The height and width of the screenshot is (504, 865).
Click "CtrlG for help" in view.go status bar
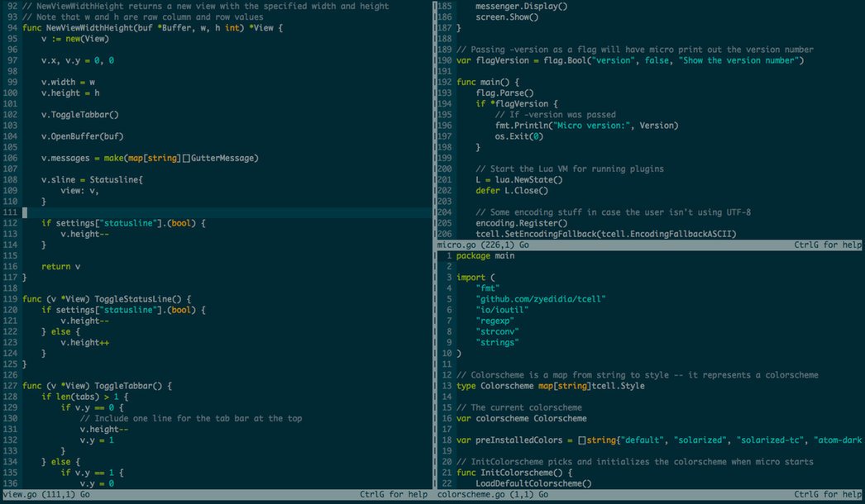coord(394,495)
